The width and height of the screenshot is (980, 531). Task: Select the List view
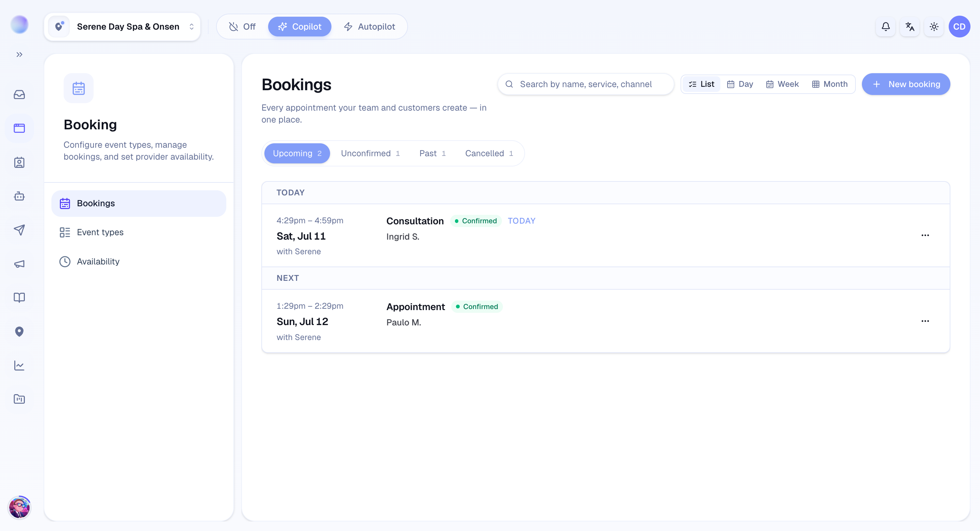pyautogui.click(x=702, y=84)
